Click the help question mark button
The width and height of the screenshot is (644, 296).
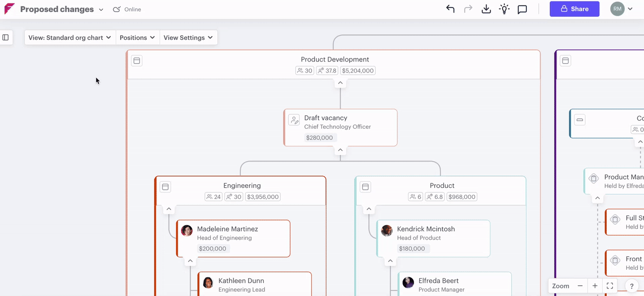(632, 286)
